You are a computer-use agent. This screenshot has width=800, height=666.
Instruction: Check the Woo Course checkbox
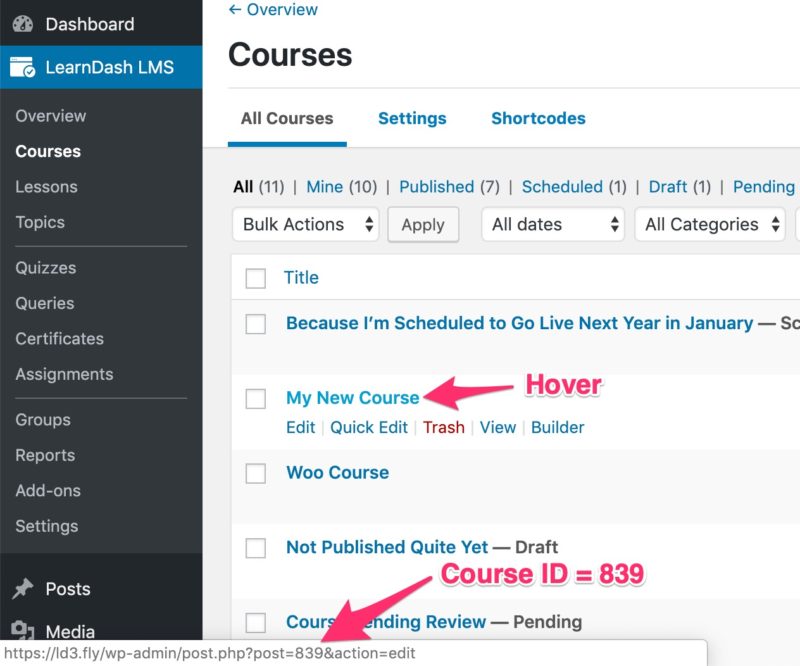coord(256,473)
